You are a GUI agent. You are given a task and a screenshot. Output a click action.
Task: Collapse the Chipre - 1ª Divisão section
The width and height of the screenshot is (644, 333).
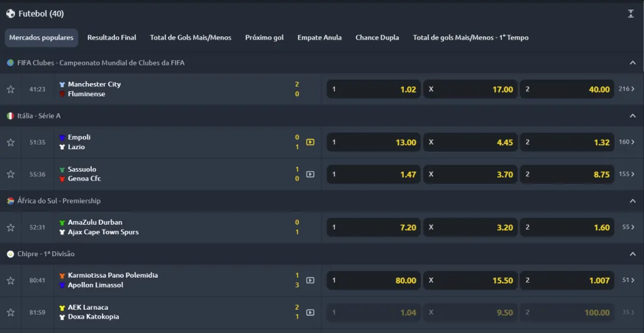click(x=633, y=254)
